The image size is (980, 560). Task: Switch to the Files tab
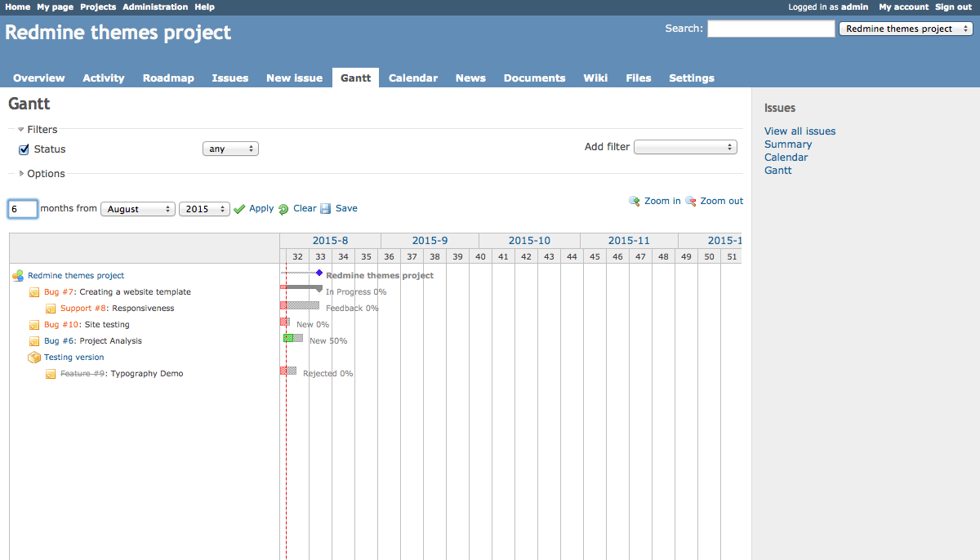tap(639, 78)
